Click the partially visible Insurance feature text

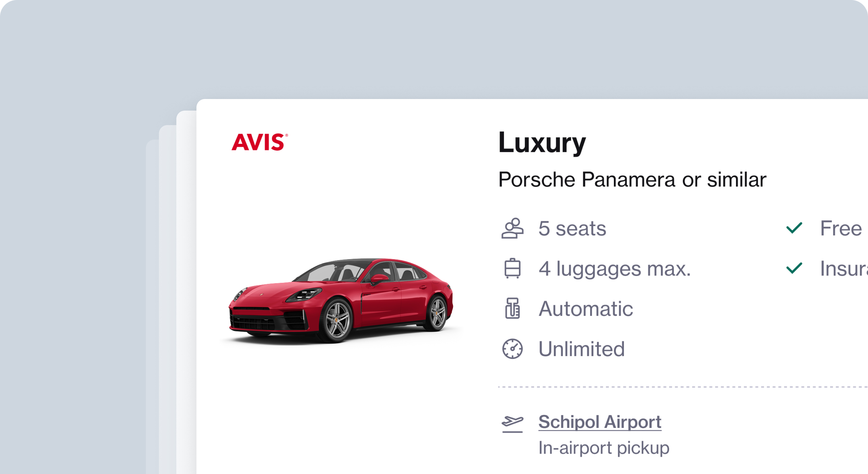click(844, 269)
